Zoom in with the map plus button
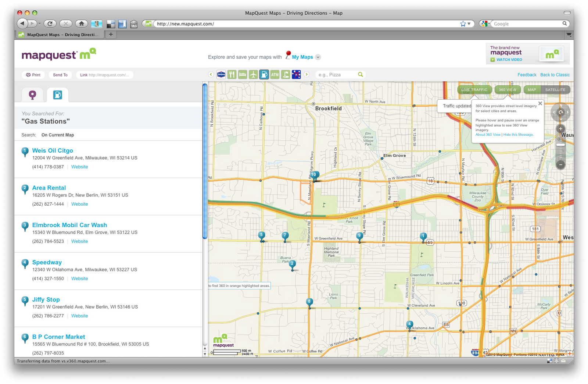 (560, 129)
